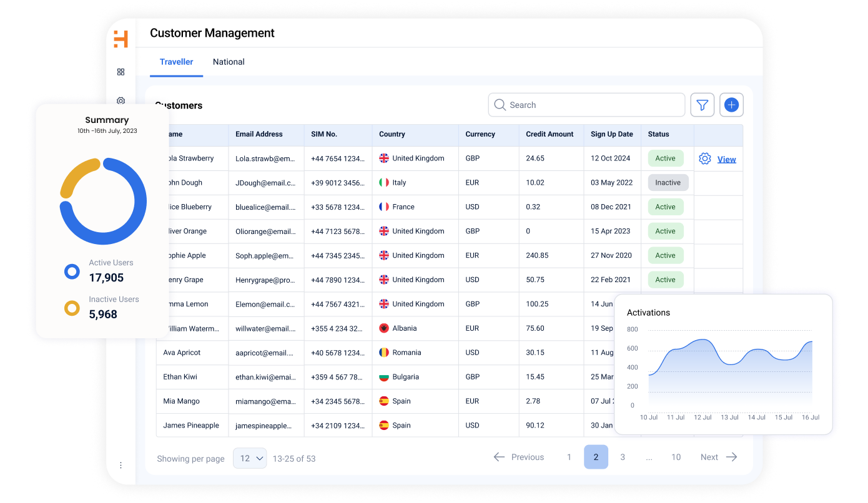Click the orange H logo
The image size is (868, 503).
point(121,39)
